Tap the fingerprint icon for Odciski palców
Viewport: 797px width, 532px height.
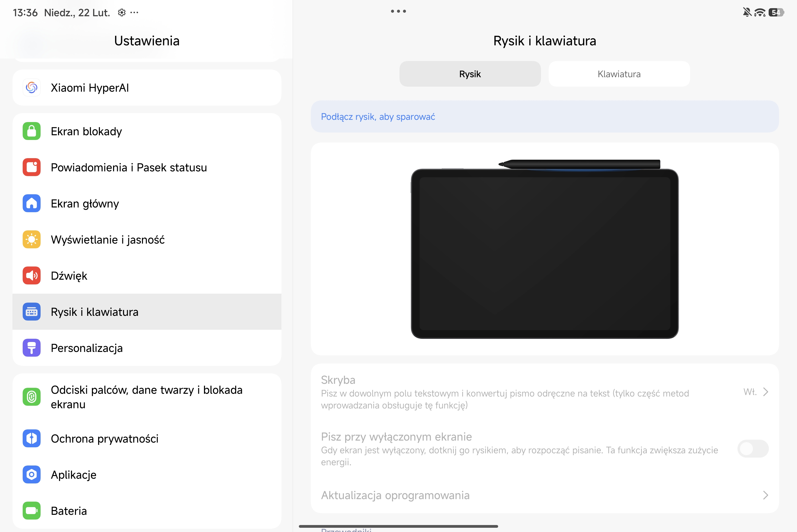point(32,397)
